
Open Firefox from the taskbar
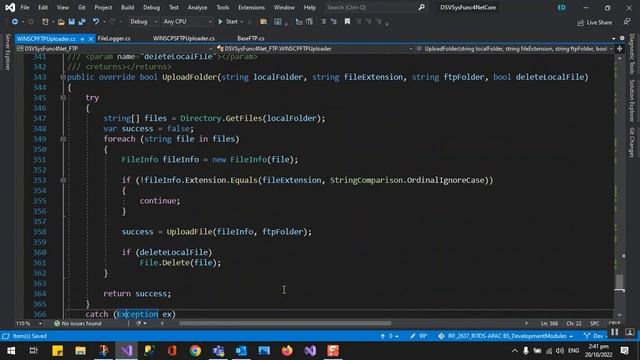pyautogui.click(x=287, y=351)
